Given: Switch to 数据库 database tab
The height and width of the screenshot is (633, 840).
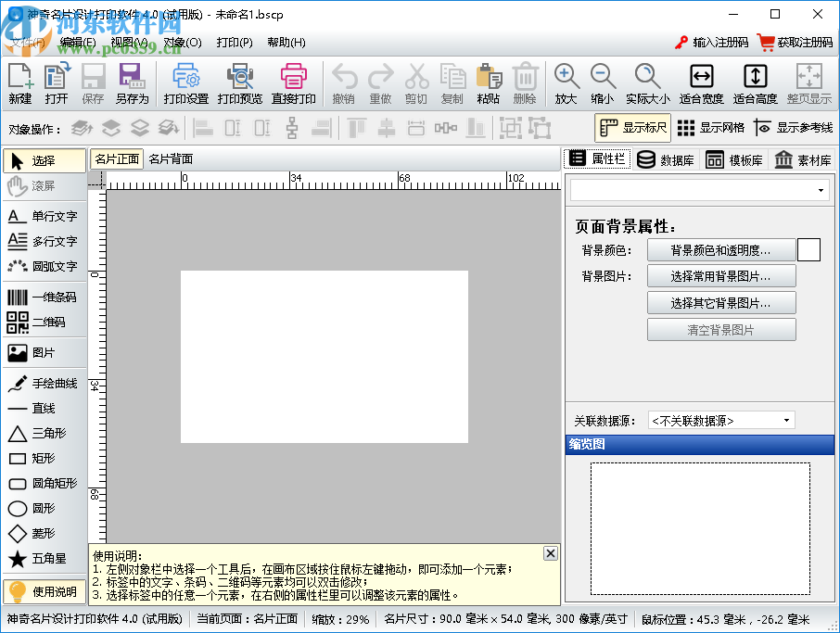Looking at the screenshot, I should click(x=667, y=159).
